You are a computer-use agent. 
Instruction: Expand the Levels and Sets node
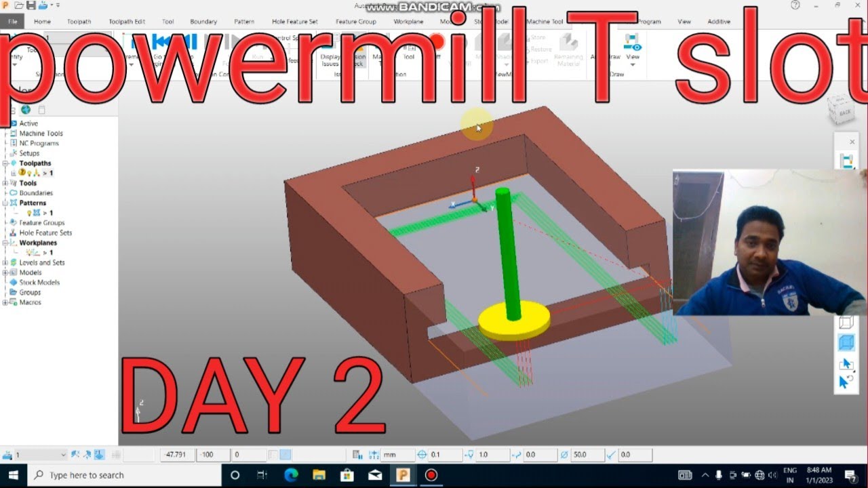(5, 262)
